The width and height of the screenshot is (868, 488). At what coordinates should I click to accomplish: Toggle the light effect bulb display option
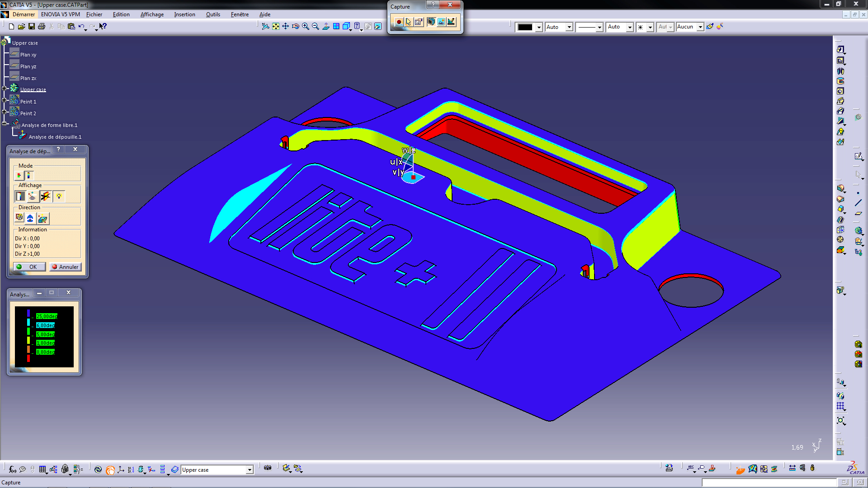coord(59,196)
